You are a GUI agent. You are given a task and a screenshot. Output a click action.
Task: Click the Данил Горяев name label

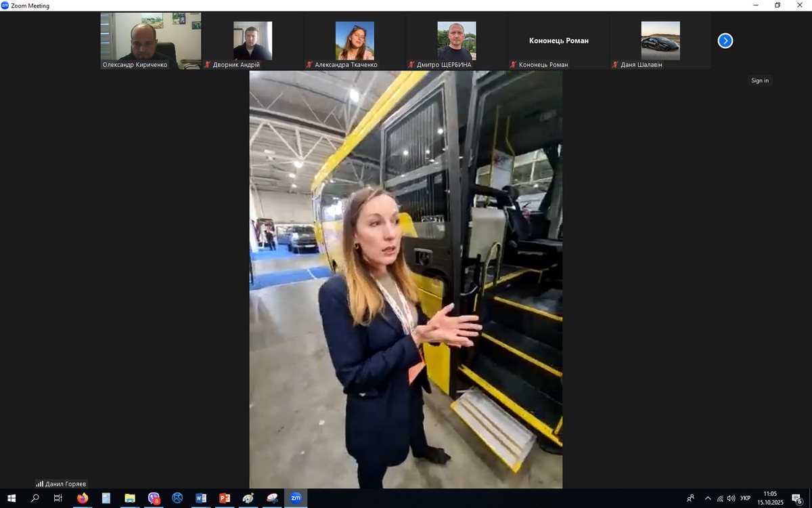click(65, 484)
